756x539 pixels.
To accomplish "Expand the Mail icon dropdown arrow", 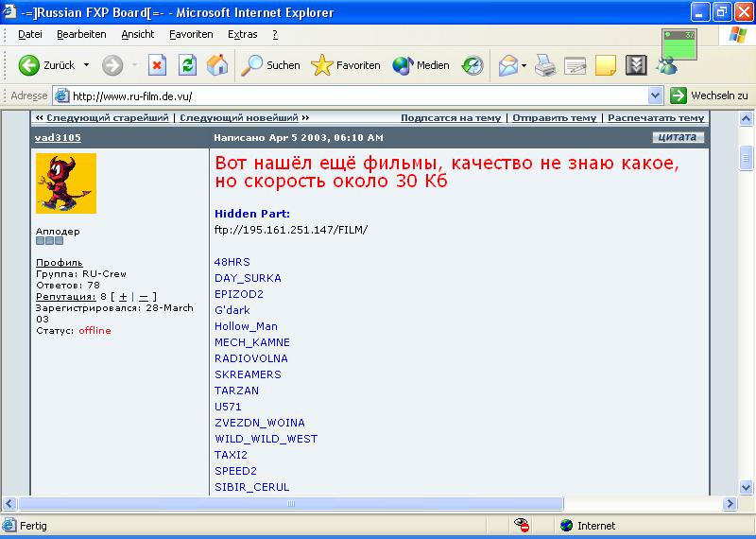I will click(524, 65).
